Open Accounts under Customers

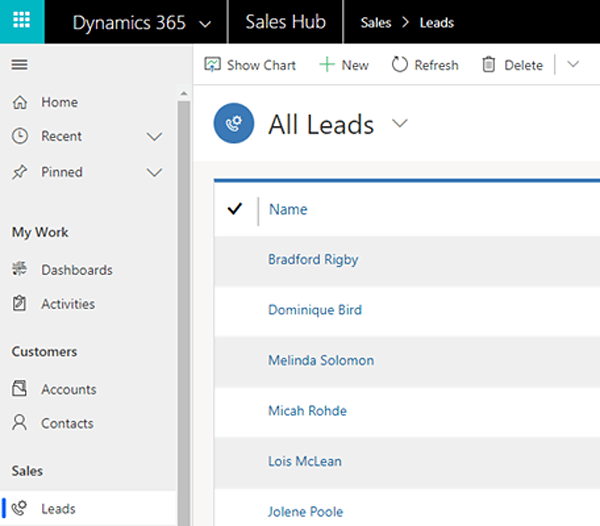tap(69, 389)
